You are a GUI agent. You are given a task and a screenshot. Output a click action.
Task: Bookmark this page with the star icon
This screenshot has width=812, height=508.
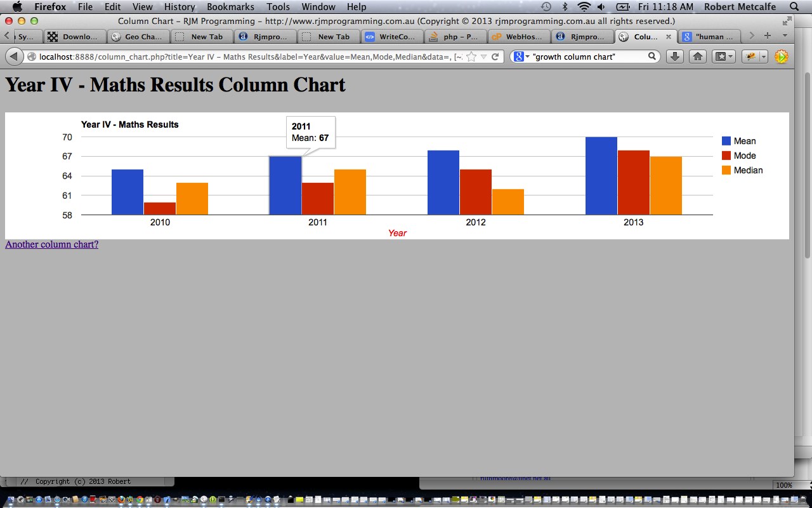471,57
